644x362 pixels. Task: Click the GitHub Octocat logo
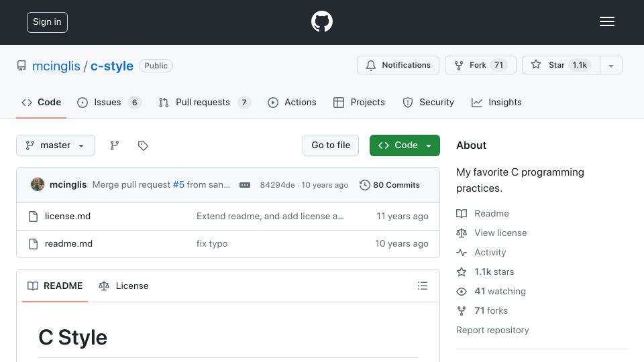[x=321, y=21]
